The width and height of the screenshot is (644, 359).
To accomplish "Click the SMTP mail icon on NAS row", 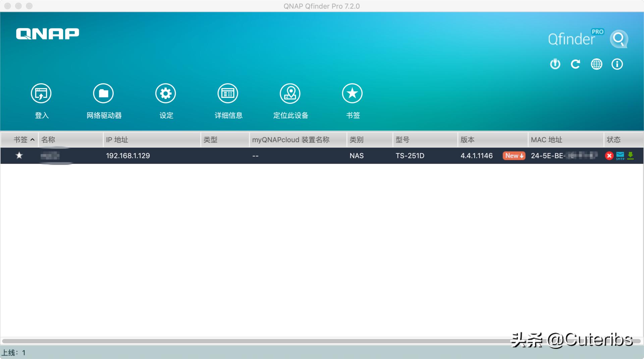I will (x=620, y=156).
